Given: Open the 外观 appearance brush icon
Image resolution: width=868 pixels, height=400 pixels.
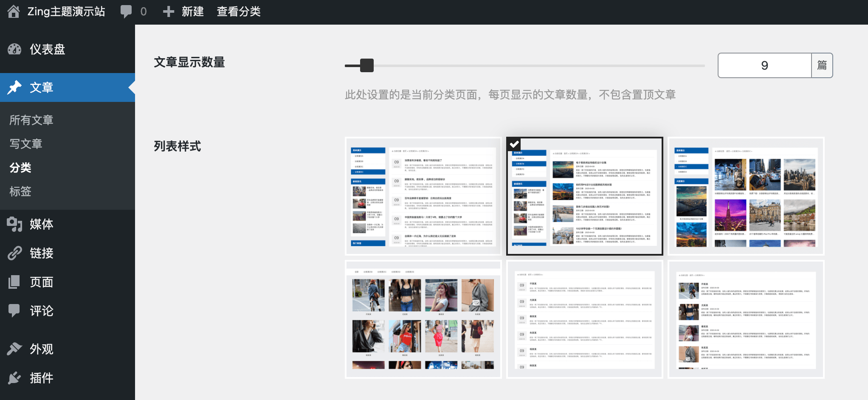Looking at the screenshot, I should (x=14, y=349).
